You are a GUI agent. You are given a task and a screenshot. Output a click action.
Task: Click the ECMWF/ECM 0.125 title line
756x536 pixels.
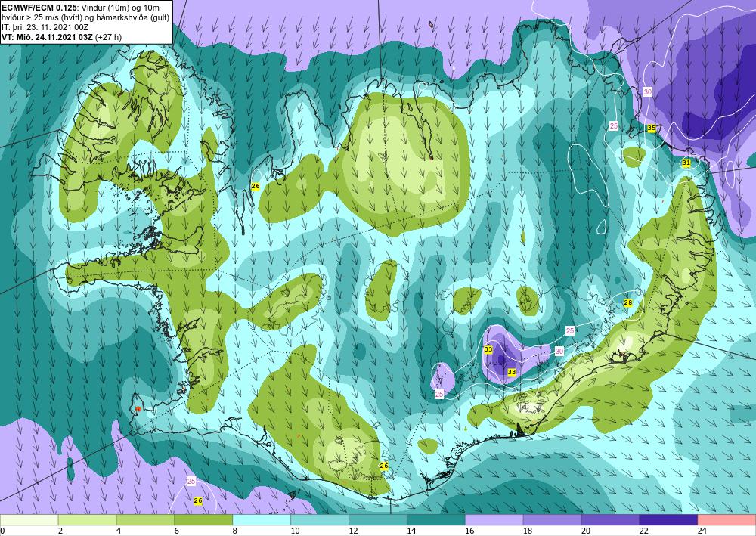point(81,8)
